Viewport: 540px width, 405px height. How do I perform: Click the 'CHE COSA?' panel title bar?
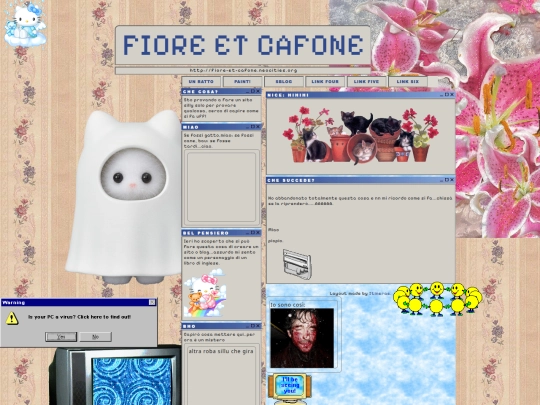click(x=221, y=91)
